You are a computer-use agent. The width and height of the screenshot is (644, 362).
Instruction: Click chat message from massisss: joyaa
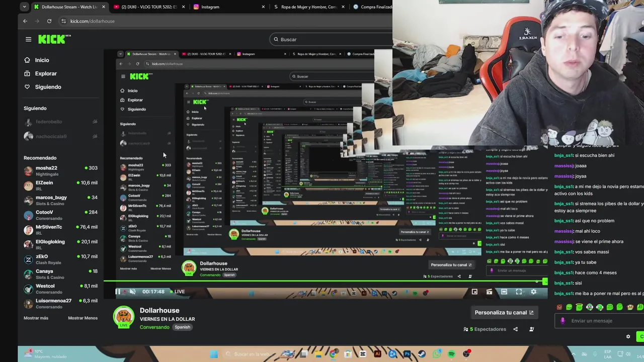click(x=571, y=176)
